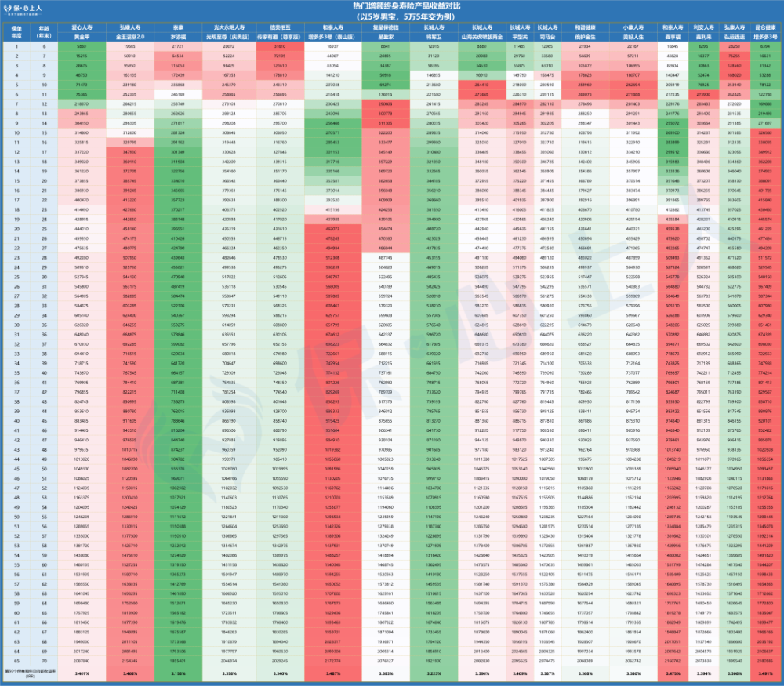Click the cell with value 15215
Image resolution: width=784 pixels, height=686 pixels.
82,56
